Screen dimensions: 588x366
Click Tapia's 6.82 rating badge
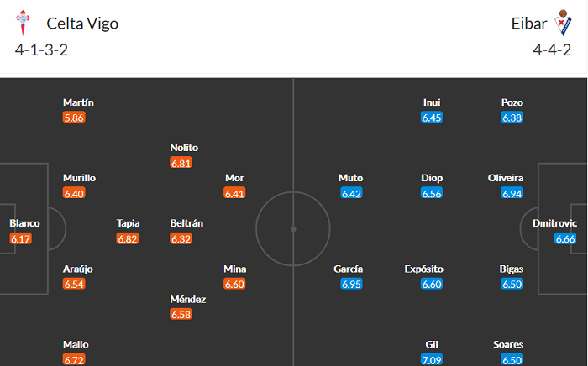pyautogui.click(x=128, y=239)
